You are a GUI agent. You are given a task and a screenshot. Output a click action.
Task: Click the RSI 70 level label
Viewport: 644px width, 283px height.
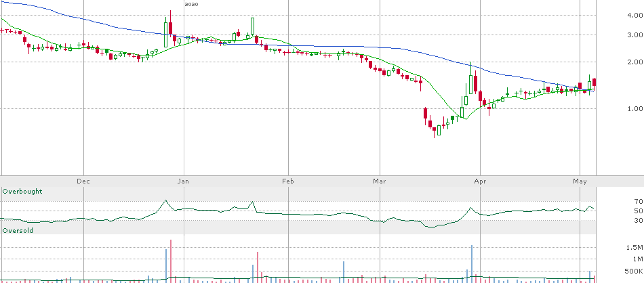tap(639, 201)
